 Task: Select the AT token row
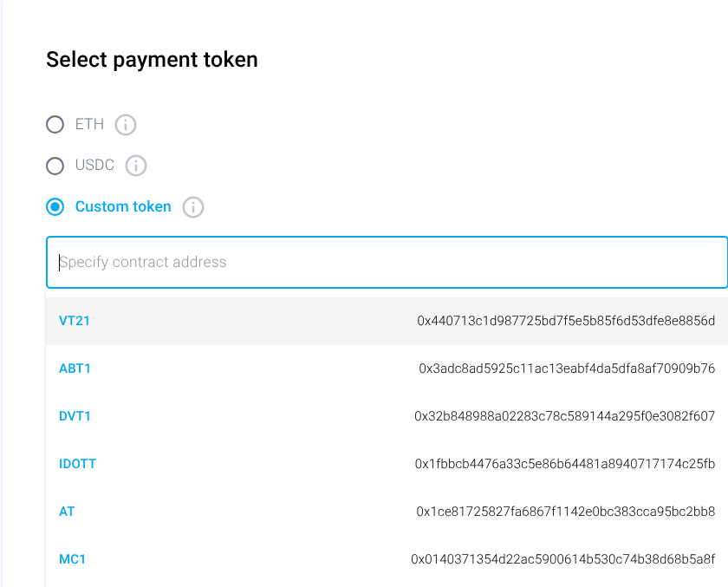coord(67,512)
